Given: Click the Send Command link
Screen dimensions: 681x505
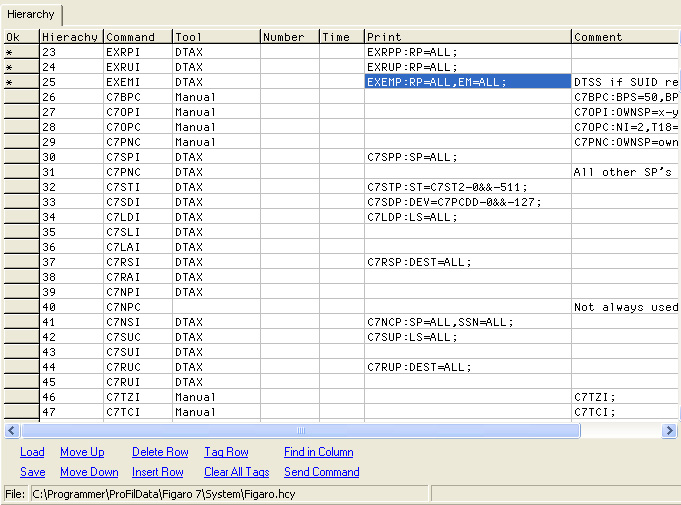Looking at the screenshot, I should pos(321,472).
